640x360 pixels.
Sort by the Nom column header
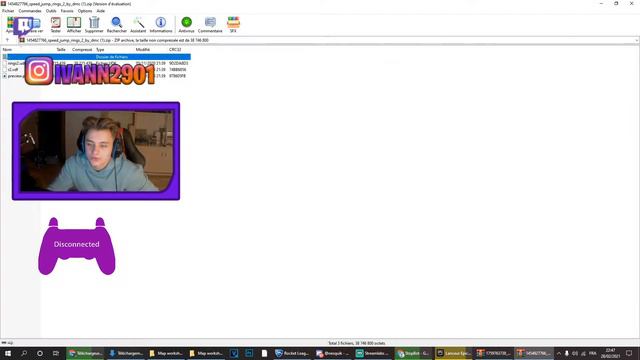[7, 49]
